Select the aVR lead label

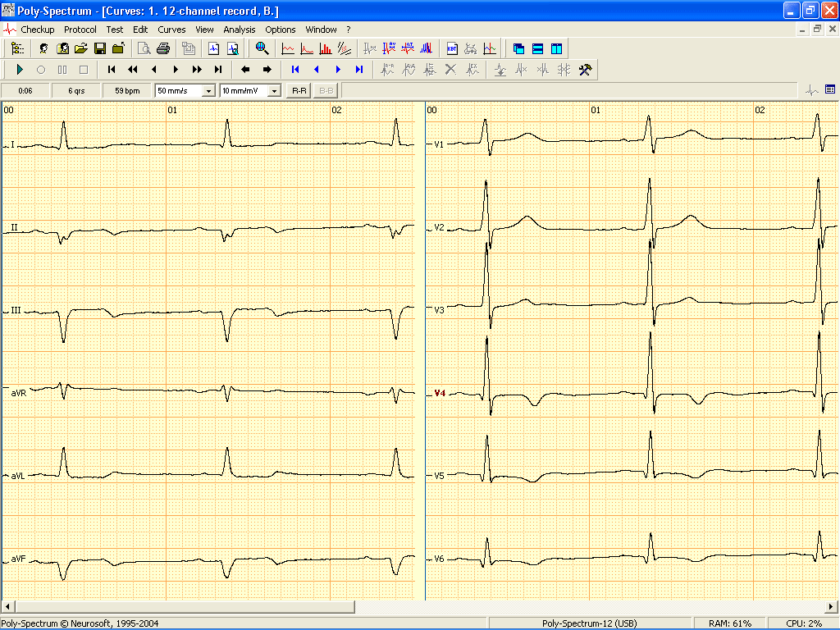19,393
